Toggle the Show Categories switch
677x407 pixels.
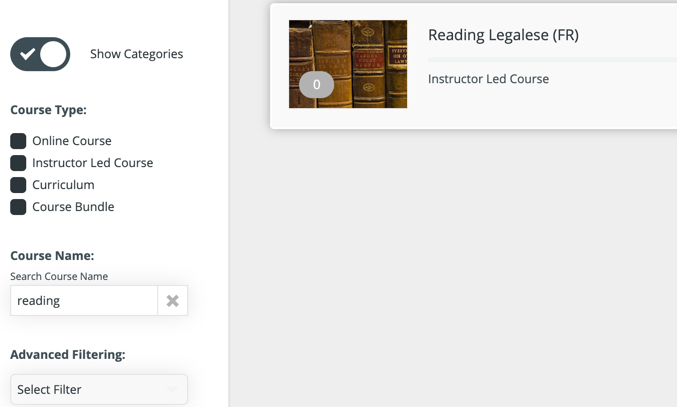(x=40, y=54)
